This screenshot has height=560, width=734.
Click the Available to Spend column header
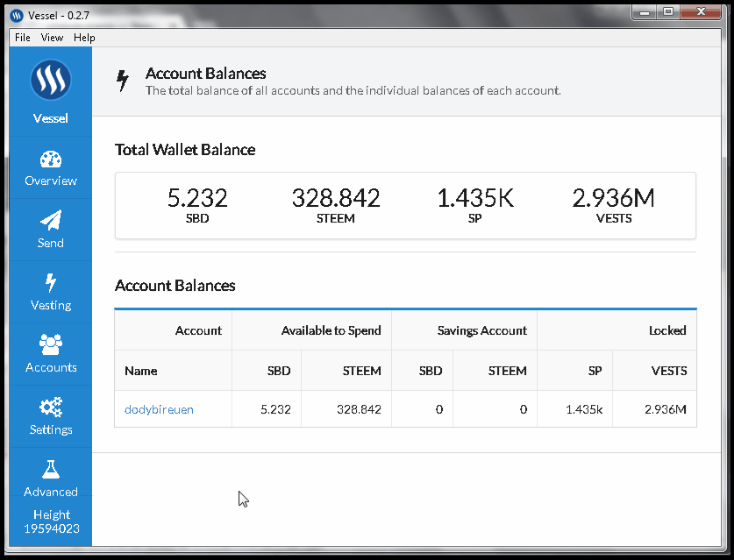pos(312,330)
